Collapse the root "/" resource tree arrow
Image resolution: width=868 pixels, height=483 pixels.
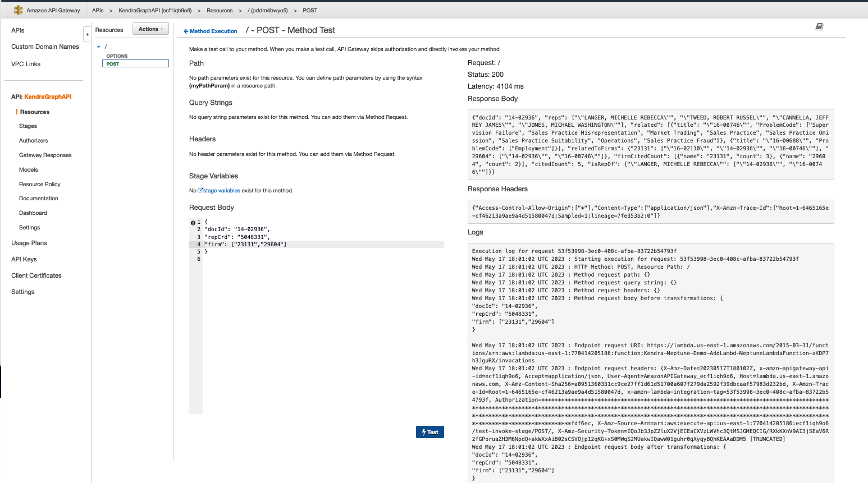99,47
